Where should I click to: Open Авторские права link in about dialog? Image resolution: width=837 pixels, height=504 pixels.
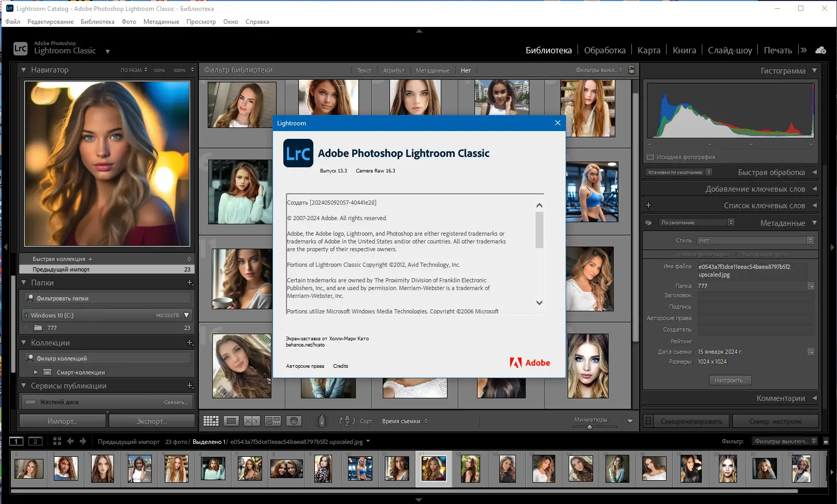(x=305, y=366)
